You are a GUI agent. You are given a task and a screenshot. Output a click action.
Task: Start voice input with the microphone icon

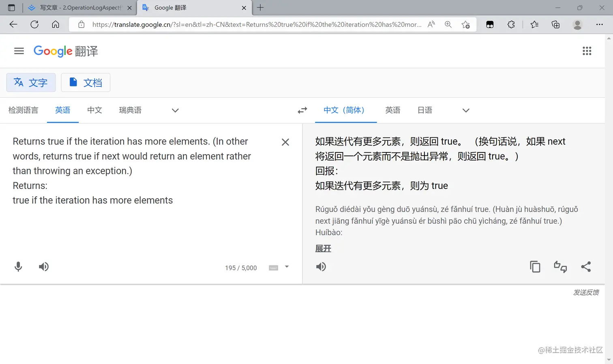coord(18,266)
